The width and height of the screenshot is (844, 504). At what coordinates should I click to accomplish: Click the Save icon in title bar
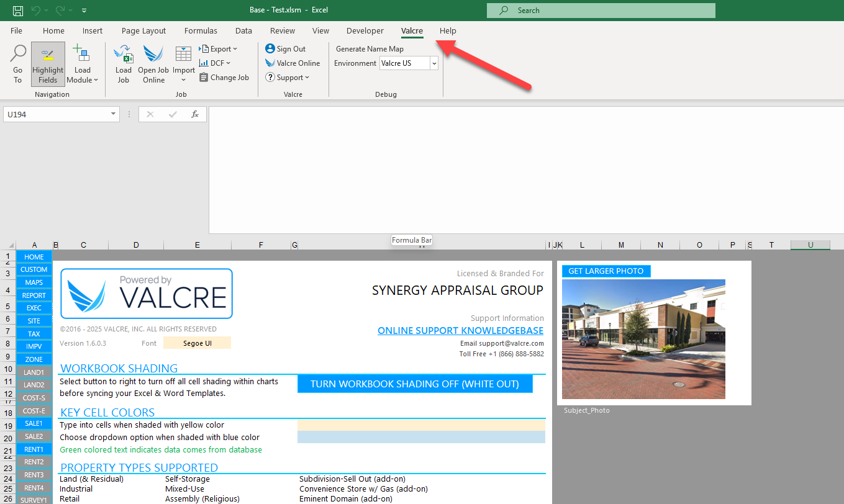pos(18,10)
